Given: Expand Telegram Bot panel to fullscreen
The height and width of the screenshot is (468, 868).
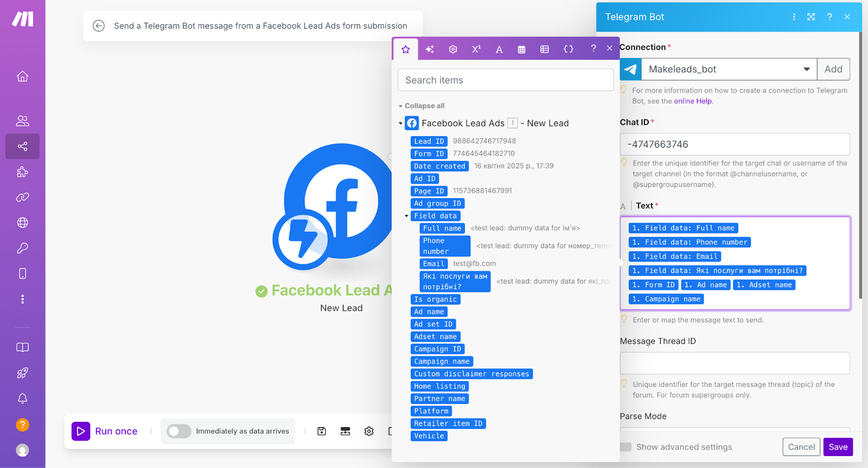Looking at the screenshot, I should click(811, 17).
